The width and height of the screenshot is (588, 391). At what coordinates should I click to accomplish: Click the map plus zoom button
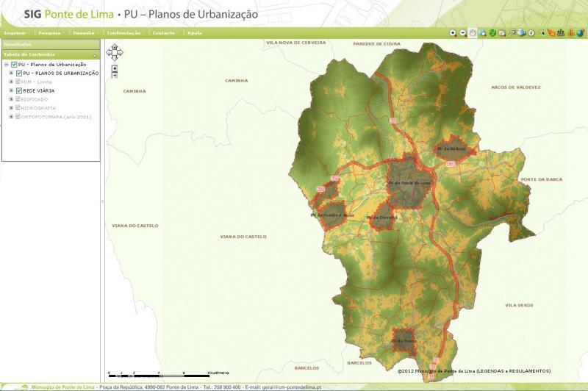pos(115,68)
